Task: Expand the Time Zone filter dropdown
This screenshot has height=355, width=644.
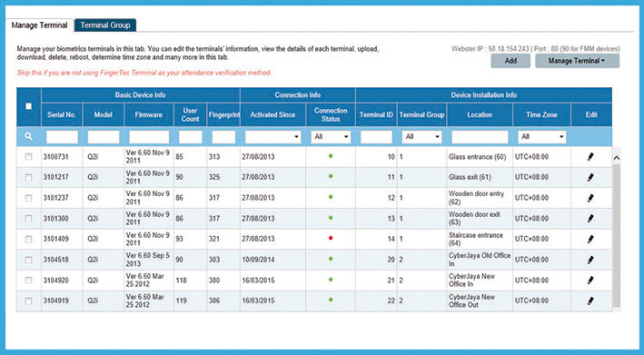Action: [x=541, y=137]
